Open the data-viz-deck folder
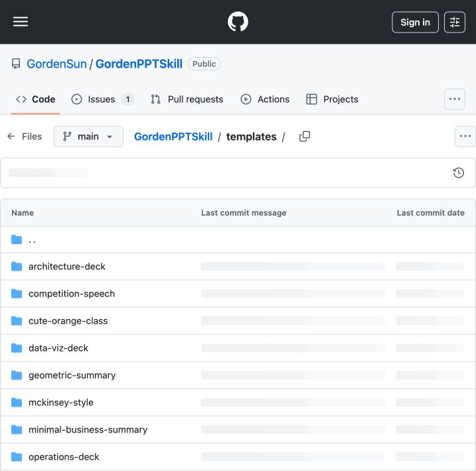The image size is (476, 471). pos(58,348)
